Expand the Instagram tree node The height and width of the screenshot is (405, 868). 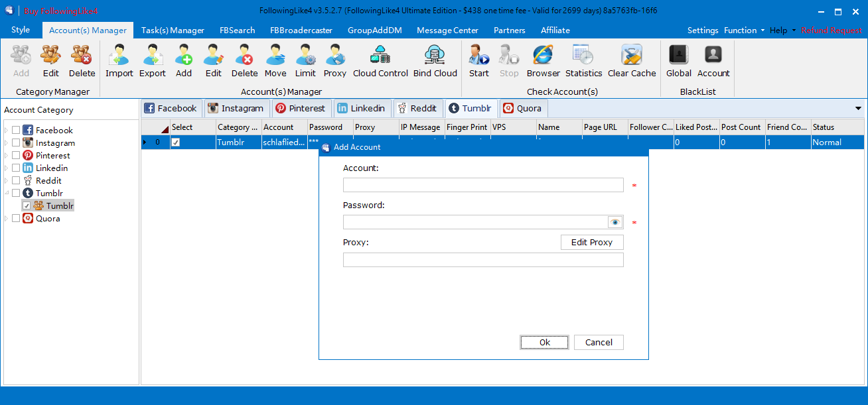point(7,143)
